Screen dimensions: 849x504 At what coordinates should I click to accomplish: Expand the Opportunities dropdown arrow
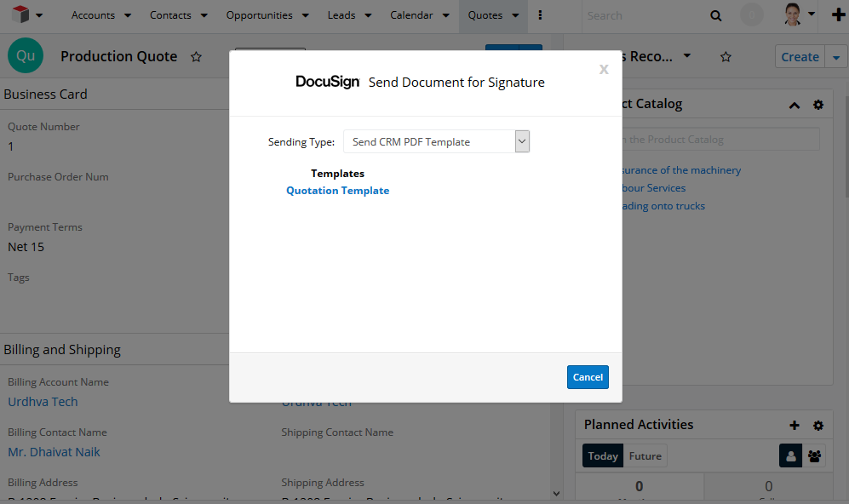tap(306, 15)
